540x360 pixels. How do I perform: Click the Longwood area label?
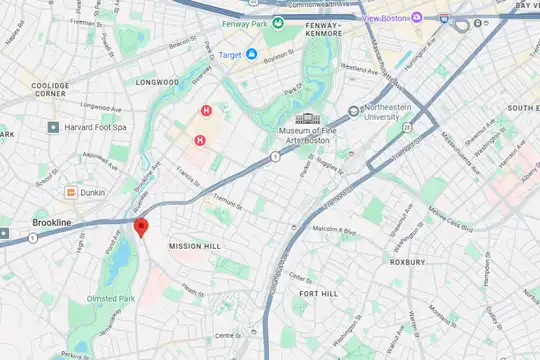(157, 82)
